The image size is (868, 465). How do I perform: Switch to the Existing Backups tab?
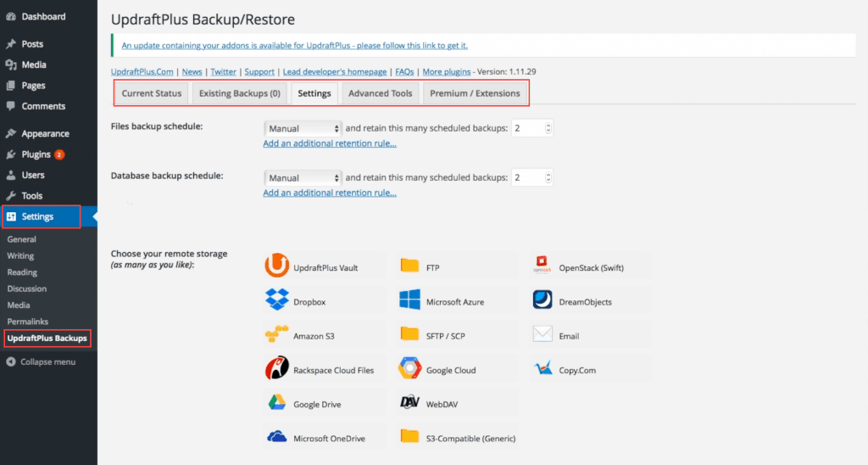(239, 93)
